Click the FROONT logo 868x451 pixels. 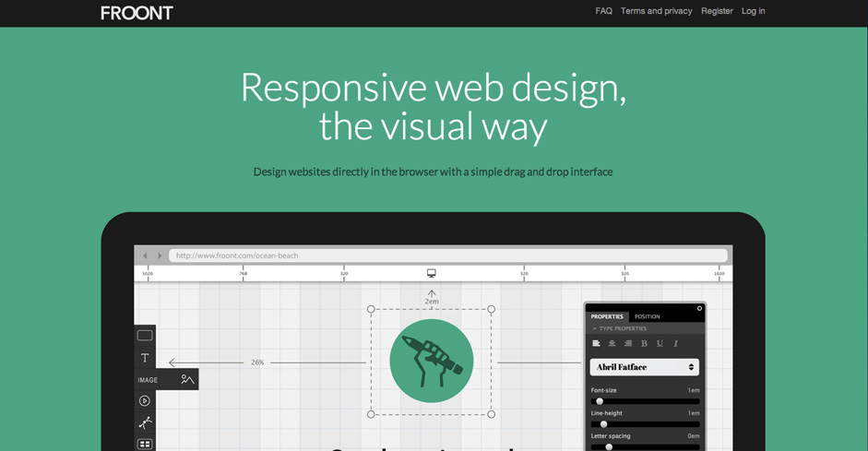(x=137, y=13)
